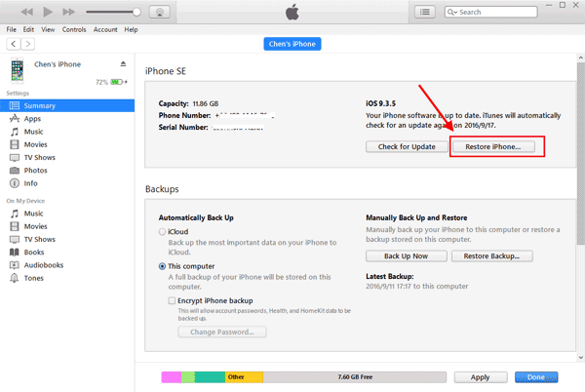Click the fast forward next button

point(68,12)
